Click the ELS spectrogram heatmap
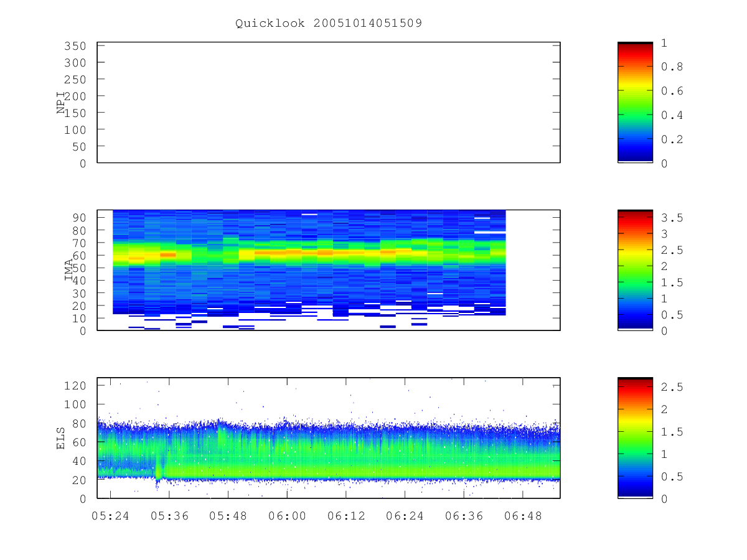Screen dimensions: 747x560 point(329,438)
